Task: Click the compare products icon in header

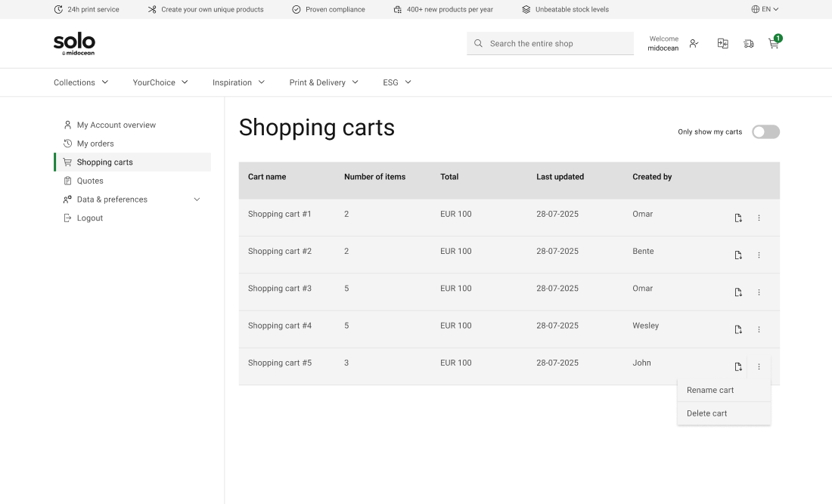Action: pyautogui.click(x=723, y=44)
